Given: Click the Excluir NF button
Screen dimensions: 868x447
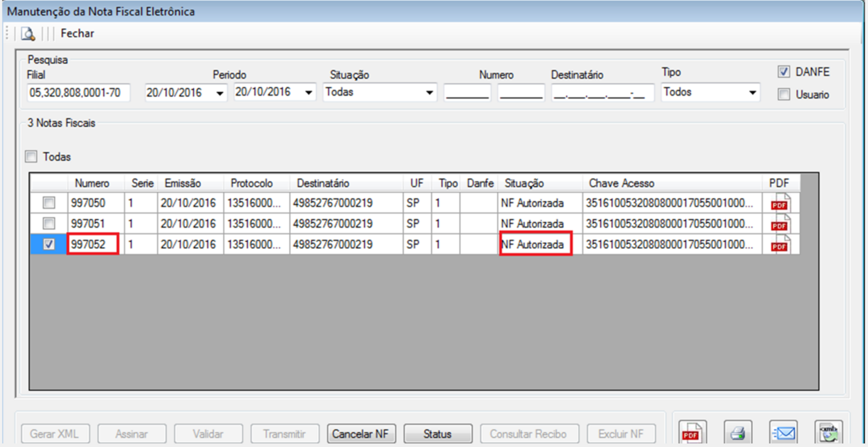Looking at the screenshot, I should [621, 434].
